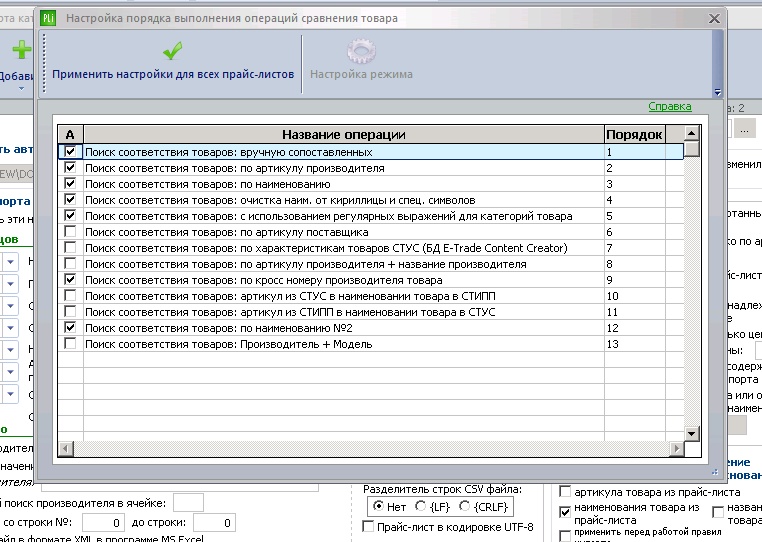Uncheck наименования товара из прайс-листа option
762x542 pixels.
[565, 512]
